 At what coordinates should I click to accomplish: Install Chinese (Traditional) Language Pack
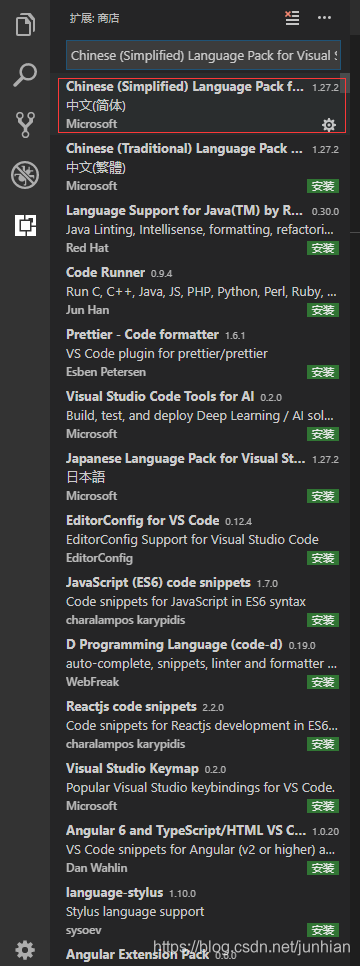(323, 186)
